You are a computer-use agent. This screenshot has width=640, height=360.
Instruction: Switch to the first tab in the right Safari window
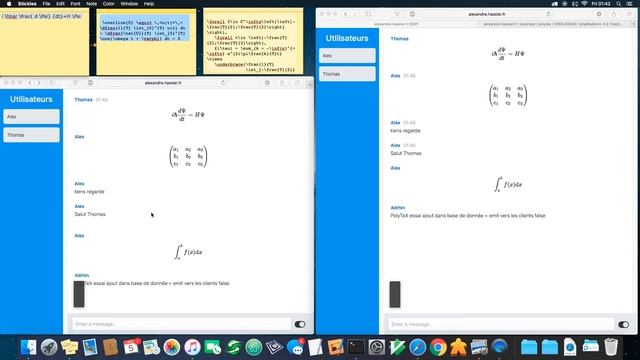click(396, 24)
